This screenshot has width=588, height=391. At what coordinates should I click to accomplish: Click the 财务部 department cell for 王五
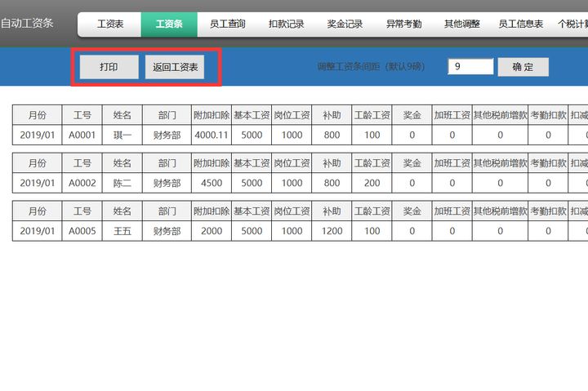167,231
